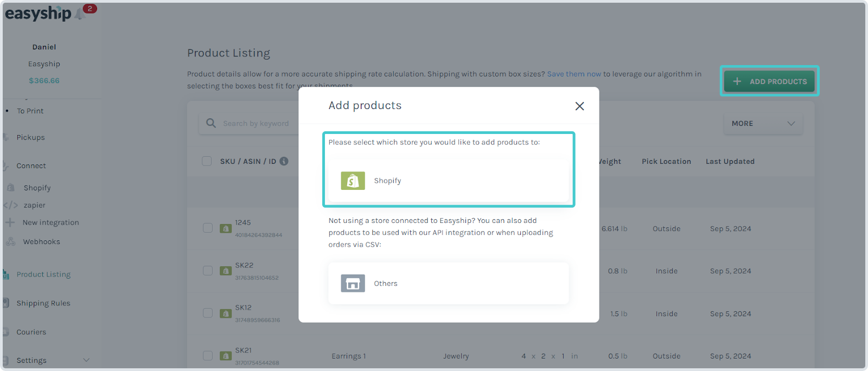This screenshot has height=371, width=868.
Task: Sort by the Last Updated column header
Action: click(730, 161)
